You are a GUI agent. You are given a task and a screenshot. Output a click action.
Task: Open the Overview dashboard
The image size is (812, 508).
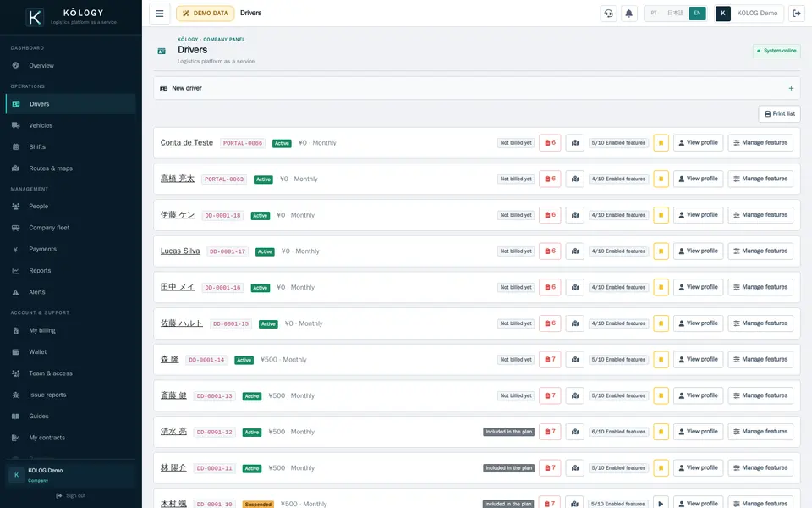[71, 66]
